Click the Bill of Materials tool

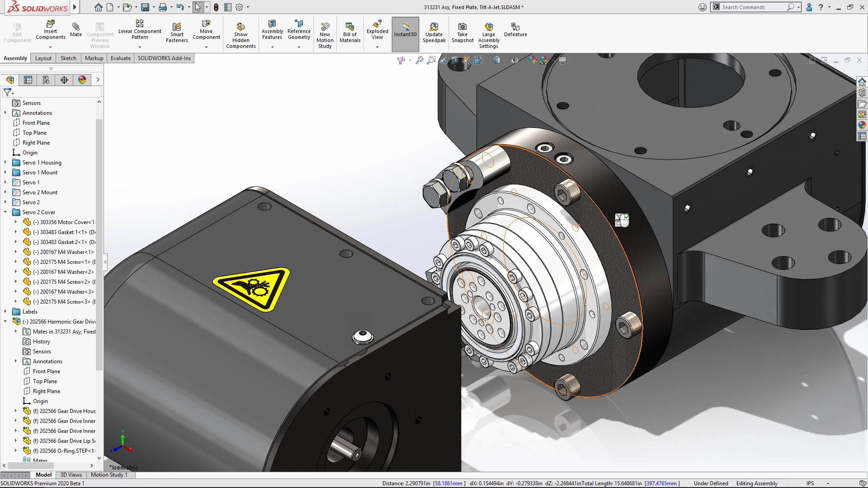pos(350,33)
